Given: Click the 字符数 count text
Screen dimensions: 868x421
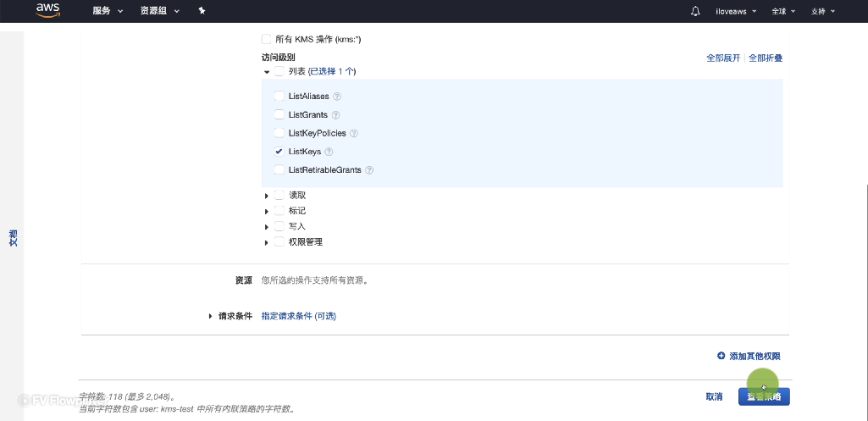Looking at the screenshot, I should tap(127, 397).
